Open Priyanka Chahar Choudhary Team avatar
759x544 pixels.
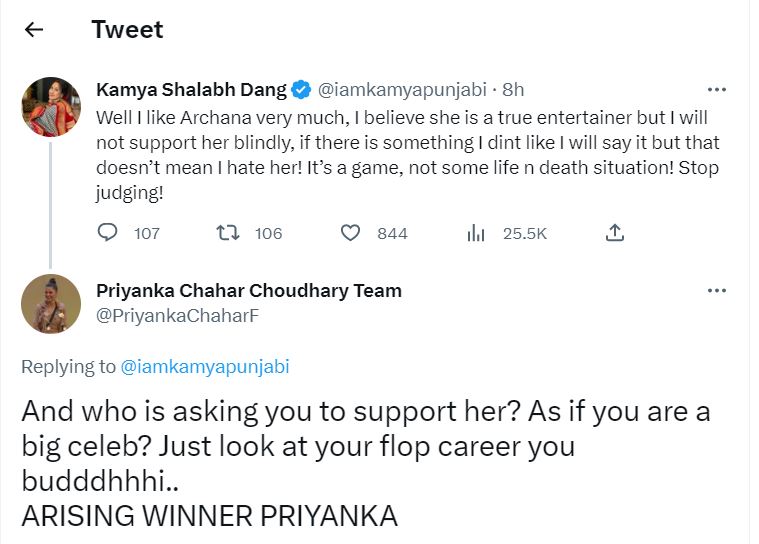(x=51, y=303)
